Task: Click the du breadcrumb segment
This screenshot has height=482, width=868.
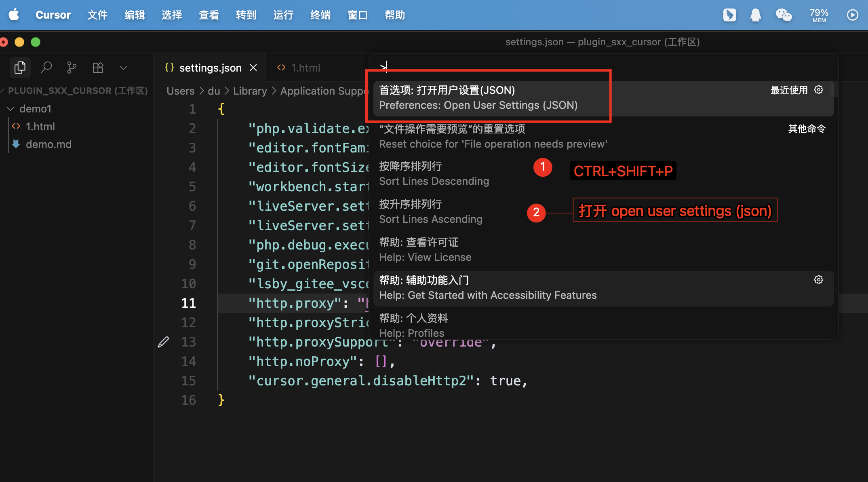Action: (x=214, y=91)
